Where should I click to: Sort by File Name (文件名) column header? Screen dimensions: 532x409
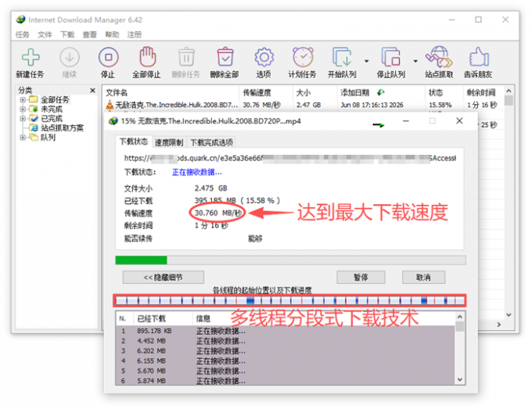click(x=171, y=92)
